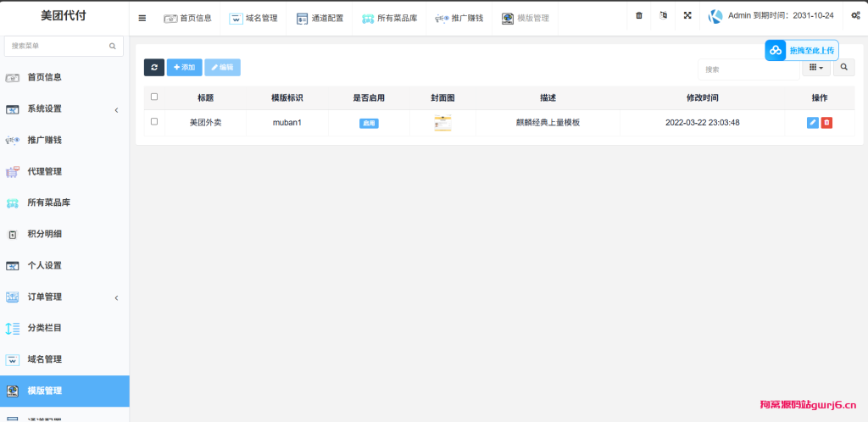Click the 编辑 button

[222, 68]
